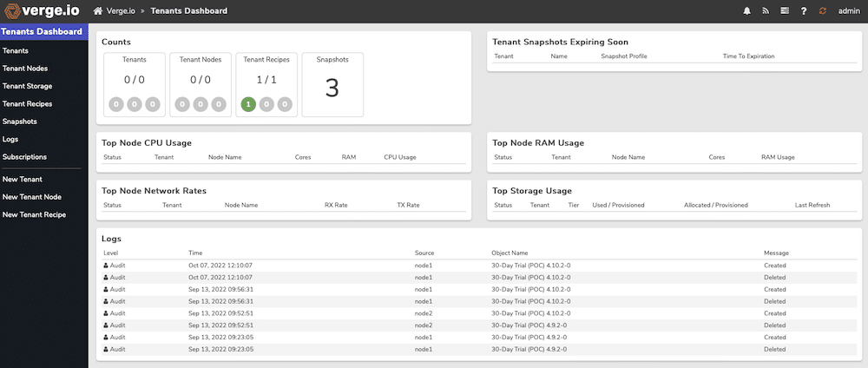
Task: Select node1 in the 09:23:05 Created row
Action: [423, 338]
